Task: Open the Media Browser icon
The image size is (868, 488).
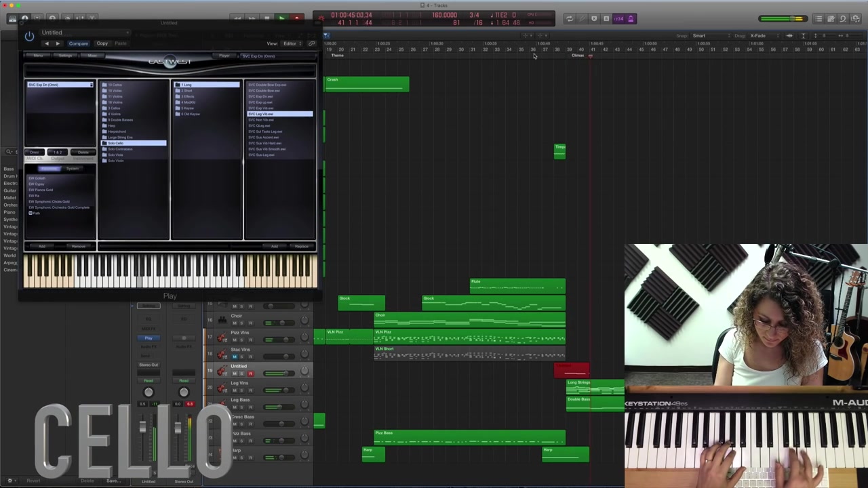Action: tap(855, 19)
